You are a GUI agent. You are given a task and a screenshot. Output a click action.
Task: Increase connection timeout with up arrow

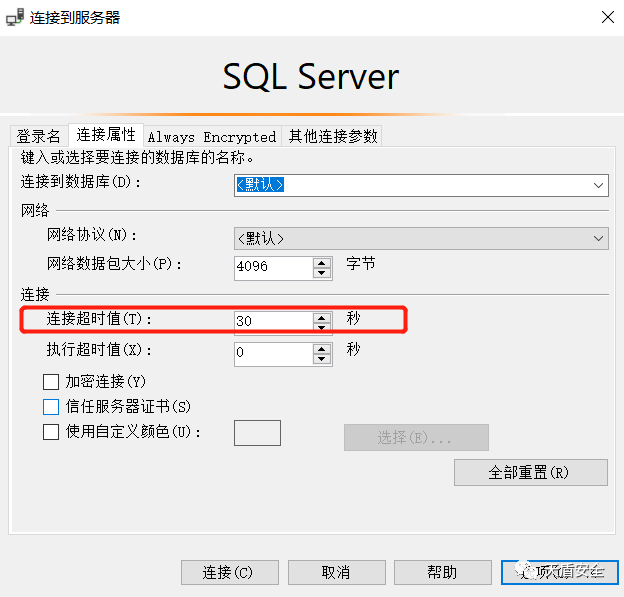point(322,316)
